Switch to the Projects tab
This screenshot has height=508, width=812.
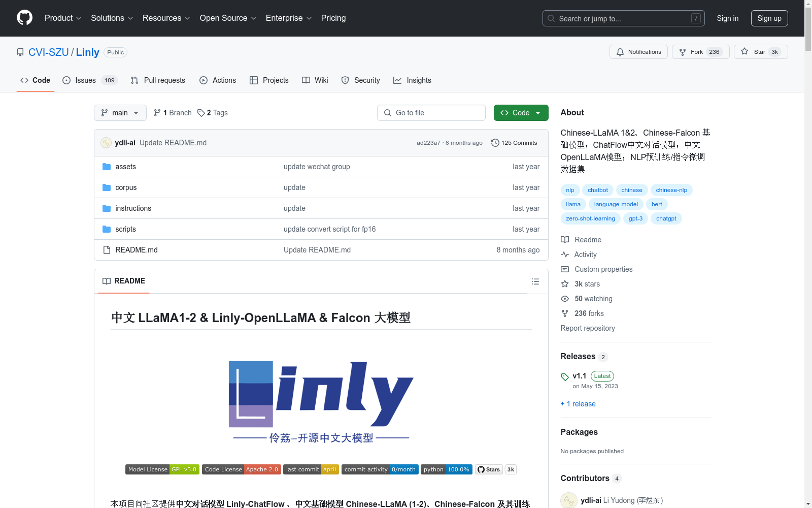[x=269, y=80]
